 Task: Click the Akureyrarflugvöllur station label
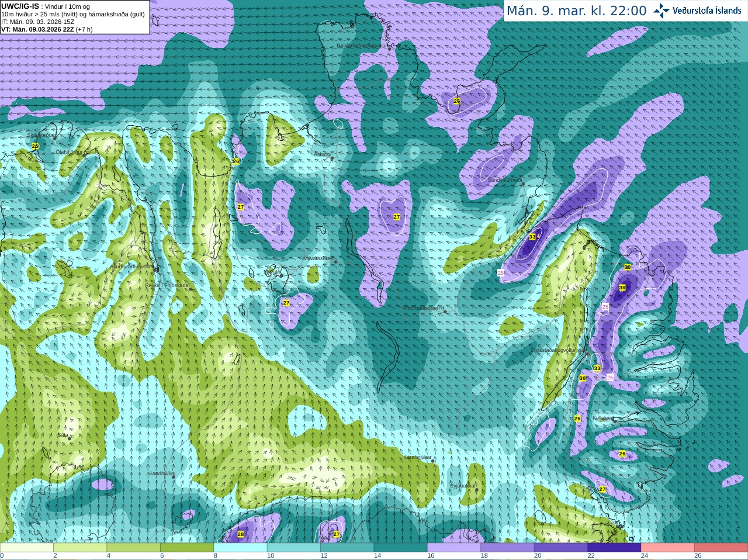pyautogui.click(x=132, y=266)
